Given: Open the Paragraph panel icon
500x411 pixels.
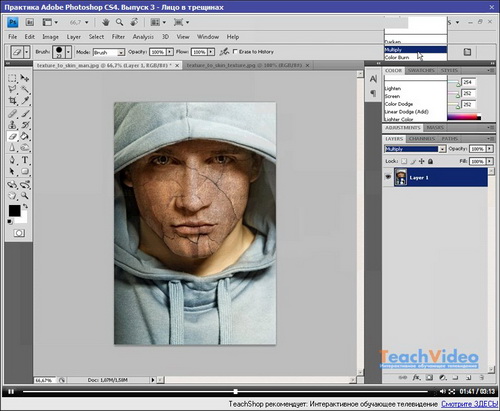Looking at the screenshot, I should click(x=373, y=93).
